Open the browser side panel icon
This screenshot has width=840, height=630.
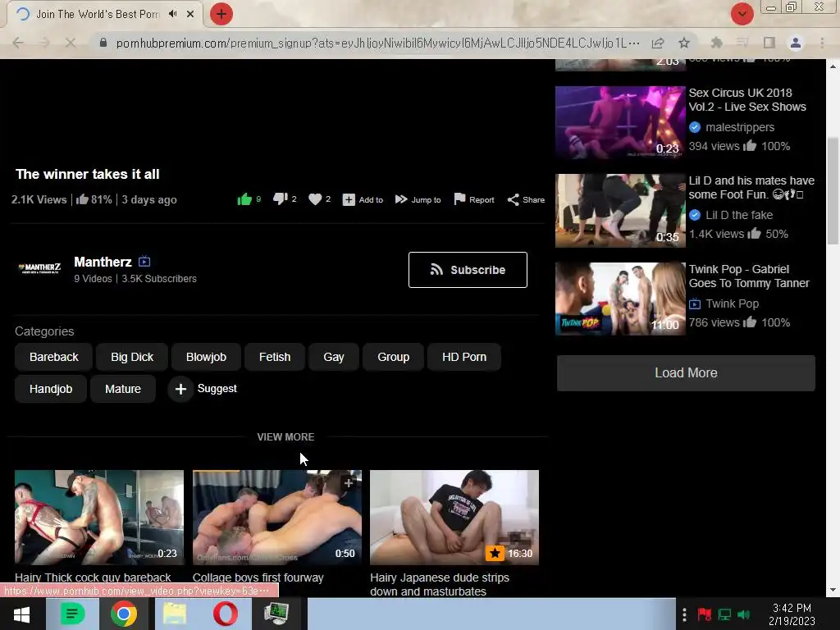769,43
